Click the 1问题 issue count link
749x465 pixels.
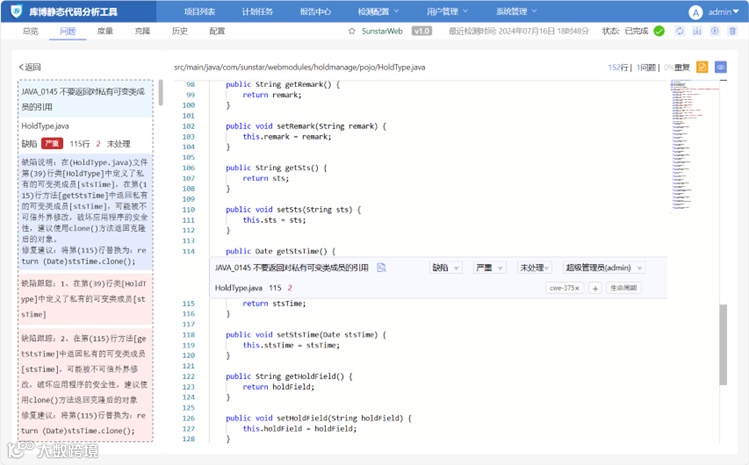646,67
